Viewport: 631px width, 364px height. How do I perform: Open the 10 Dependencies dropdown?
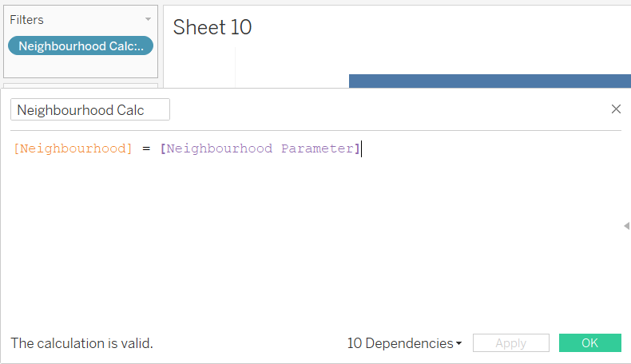pos(404,343)
